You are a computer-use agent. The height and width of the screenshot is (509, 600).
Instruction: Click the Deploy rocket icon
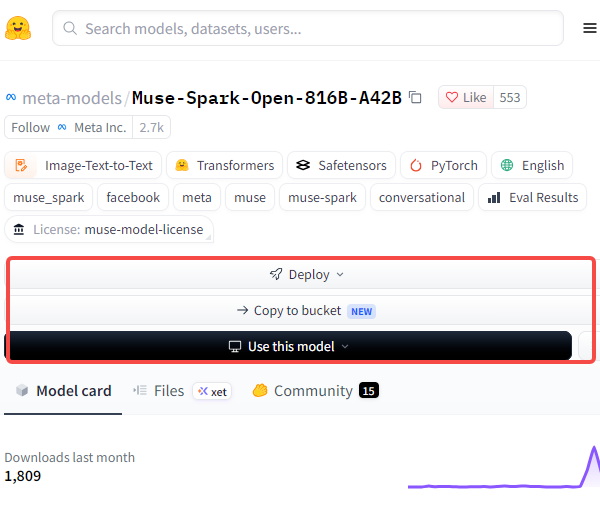pyautogui.click(x=276, y=274)
